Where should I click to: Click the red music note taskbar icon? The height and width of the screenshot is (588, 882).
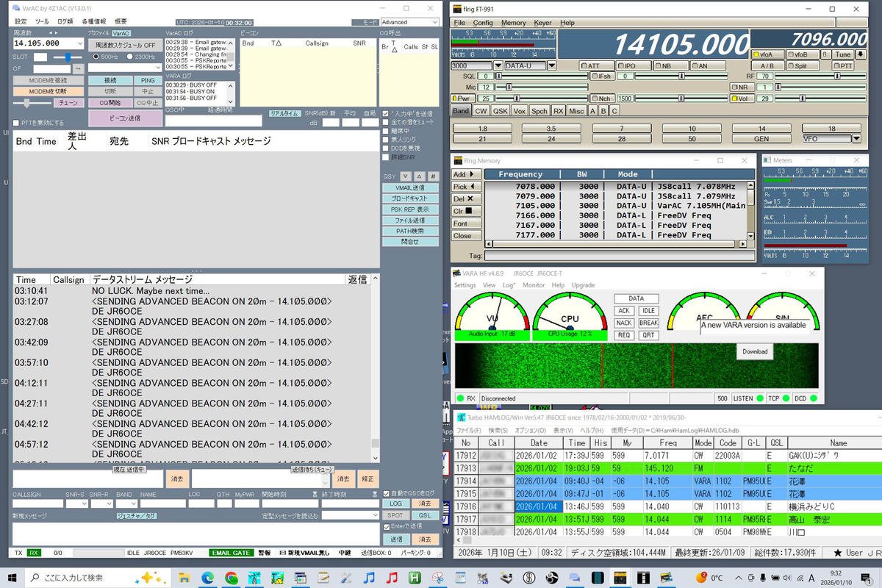(392, 577)
